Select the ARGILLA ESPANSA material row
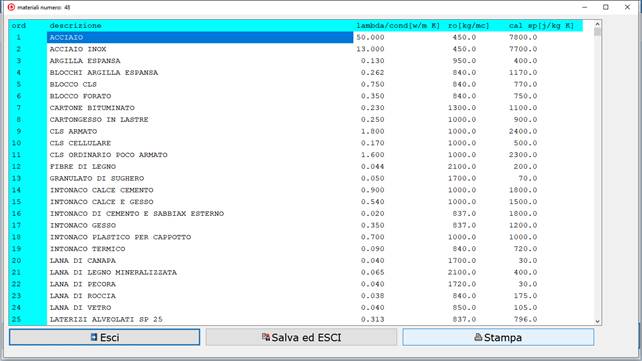Screen dimensions: 642x361 point(295,61)
